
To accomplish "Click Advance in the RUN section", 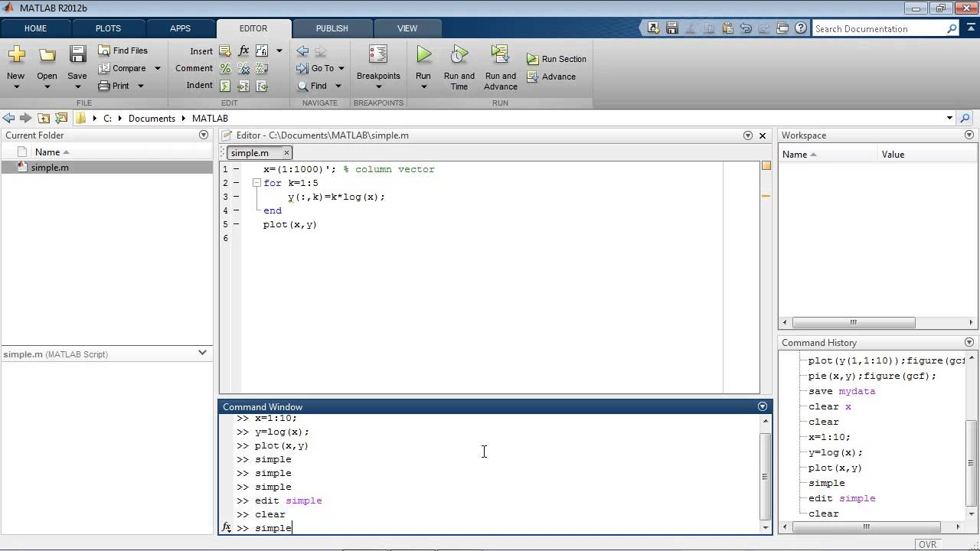I will (x=551, y=77).
